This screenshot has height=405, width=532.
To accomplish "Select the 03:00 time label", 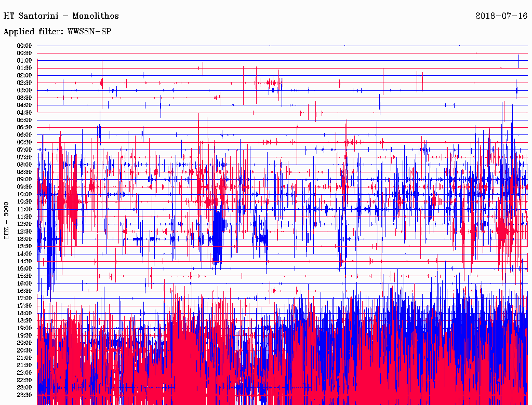I will [24, 90].
